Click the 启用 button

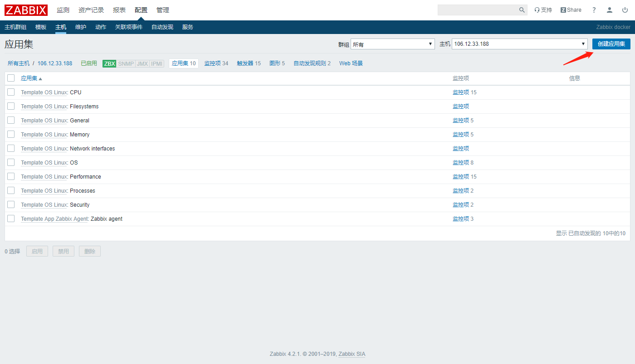pyautogui.click(x=37, y=251)
